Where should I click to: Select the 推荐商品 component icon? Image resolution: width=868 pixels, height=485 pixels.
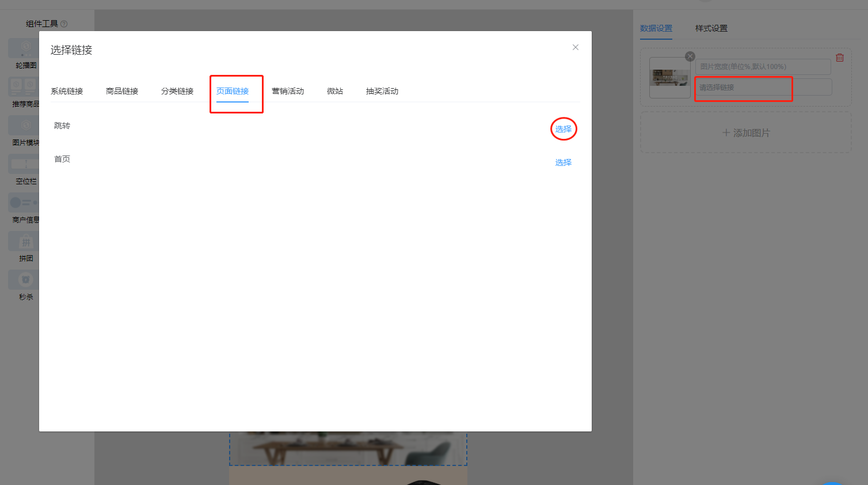[24, 86]
